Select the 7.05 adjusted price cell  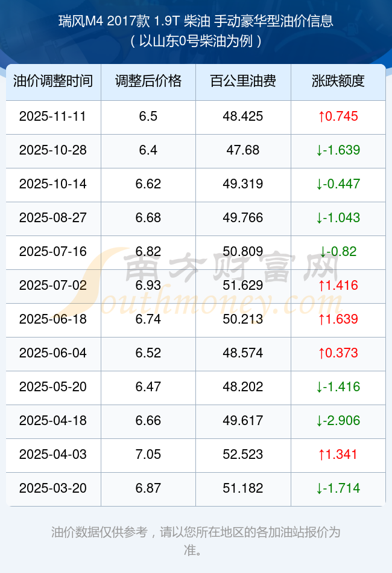click(x=148, y=455)
